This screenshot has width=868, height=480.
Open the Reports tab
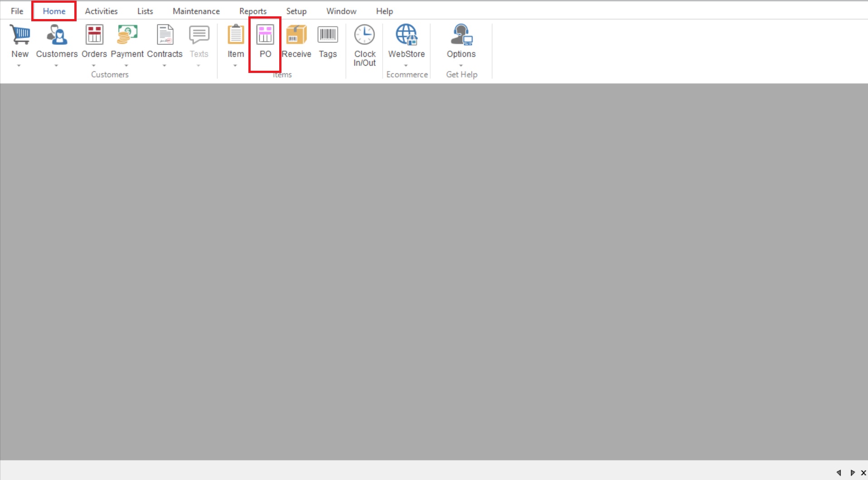pos(253,11)
